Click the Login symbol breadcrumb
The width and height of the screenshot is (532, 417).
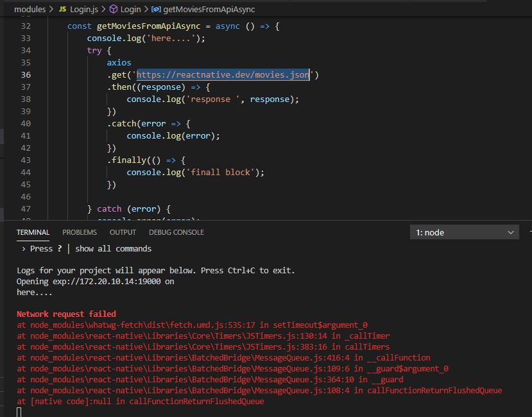click(131, 9)
